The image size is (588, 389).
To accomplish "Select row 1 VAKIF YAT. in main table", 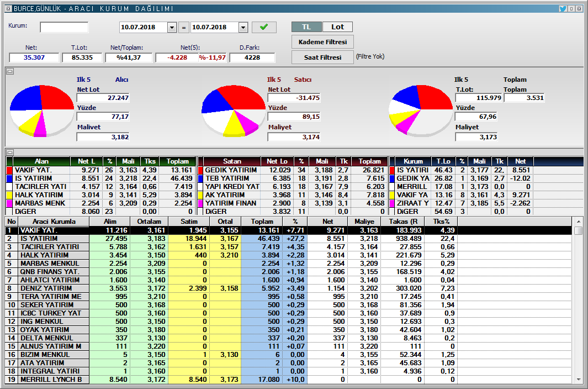I will [288, 230].
